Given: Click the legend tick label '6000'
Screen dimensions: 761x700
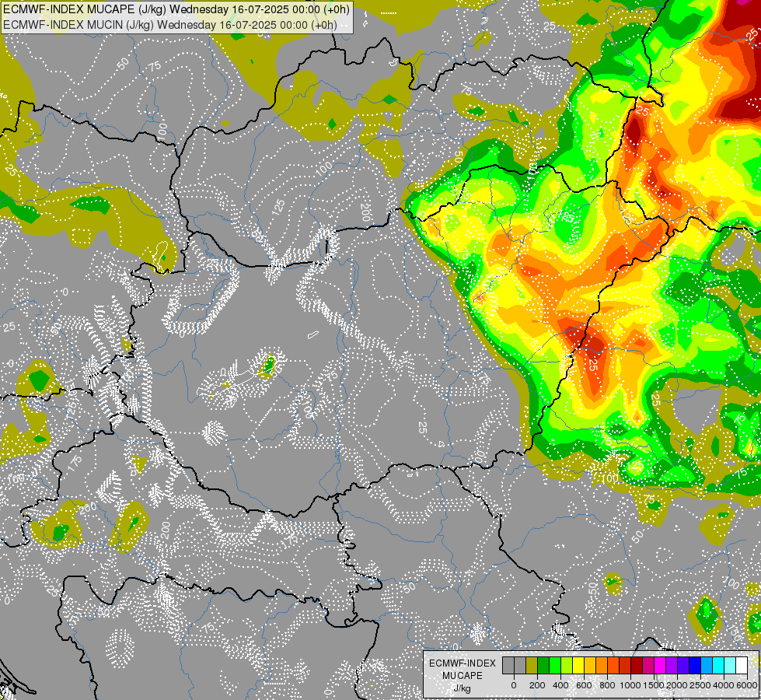Looking at the screenshot, I should pos(747,685).
